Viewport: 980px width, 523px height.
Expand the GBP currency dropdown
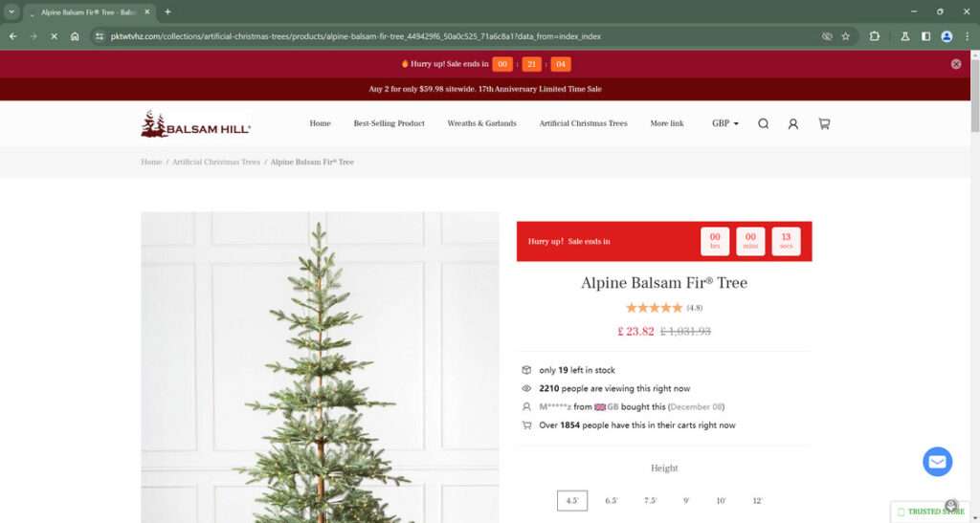point(725,123)
